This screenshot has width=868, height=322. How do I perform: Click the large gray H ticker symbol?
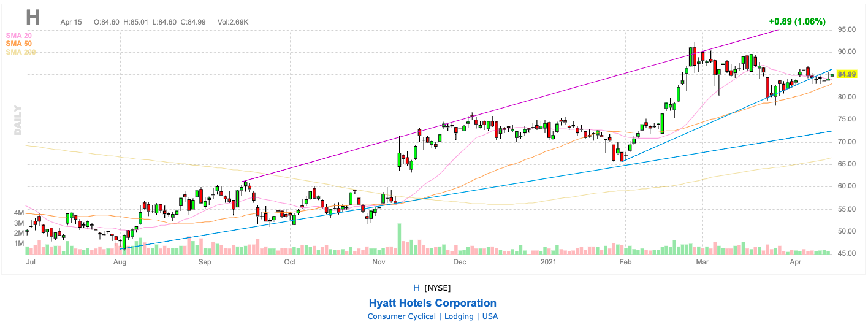[x=33, y=17]
